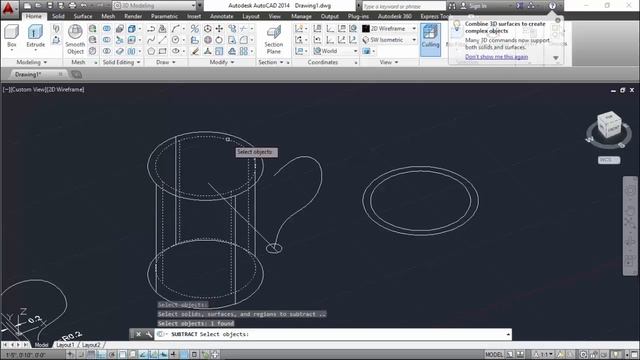Toggle MODEL space button in status bar
This screenshot has width=640, height=360.
pyautogui.click(x=494, y=354)
